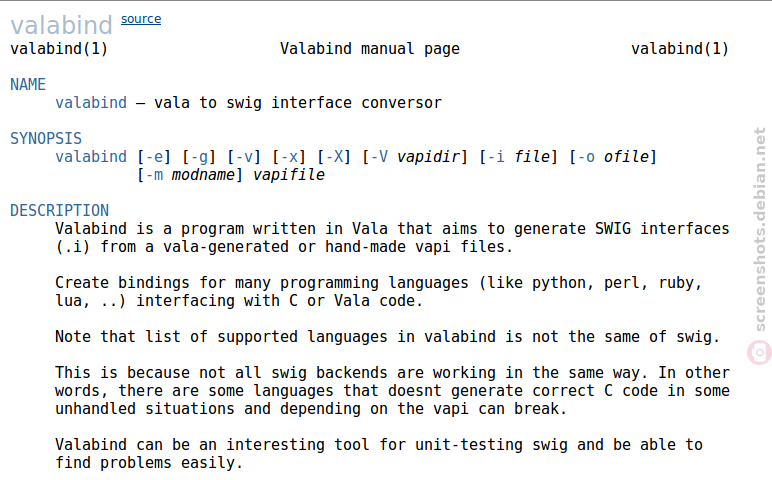Click the -g option flag
The width and height of the screenshot is (772, 480).
tap(199, 157)
